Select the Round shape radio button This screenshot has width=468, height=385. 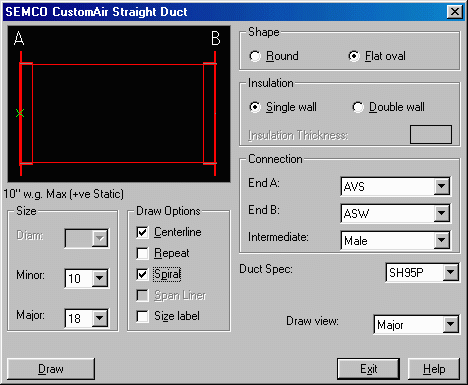255,56
